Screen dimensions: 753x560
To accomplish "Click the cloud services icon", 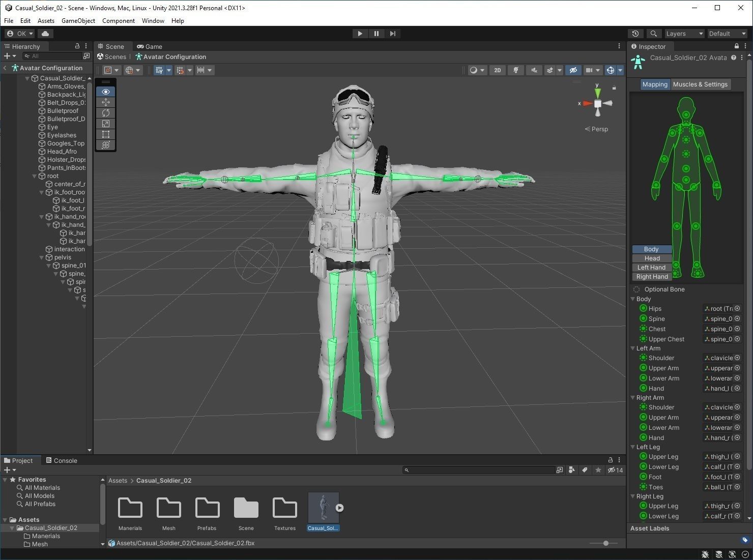I will tap(45, 34).
